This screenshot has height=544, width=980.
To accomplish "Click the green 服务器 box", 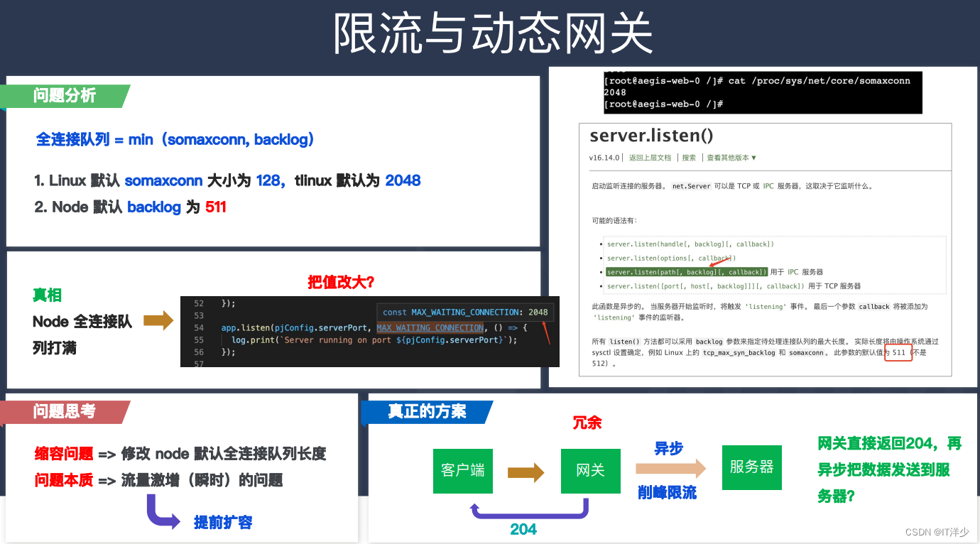I will point(752,467).
